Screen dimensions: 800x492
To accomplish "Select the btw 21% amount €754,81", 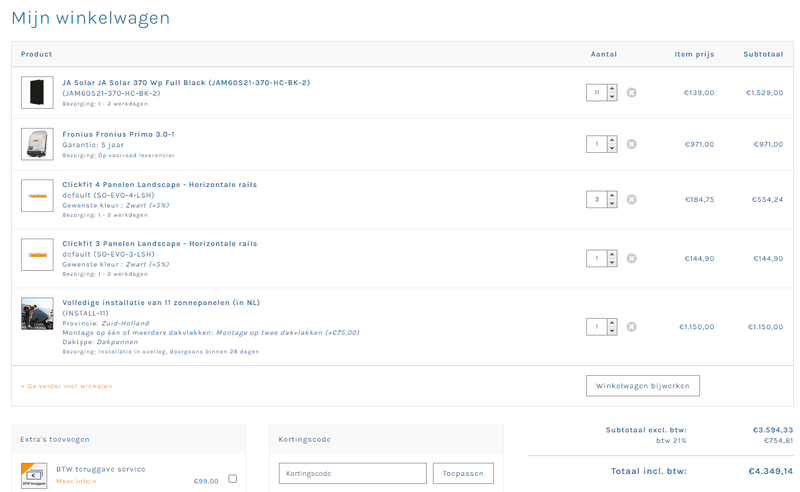I will pos(778,440).
